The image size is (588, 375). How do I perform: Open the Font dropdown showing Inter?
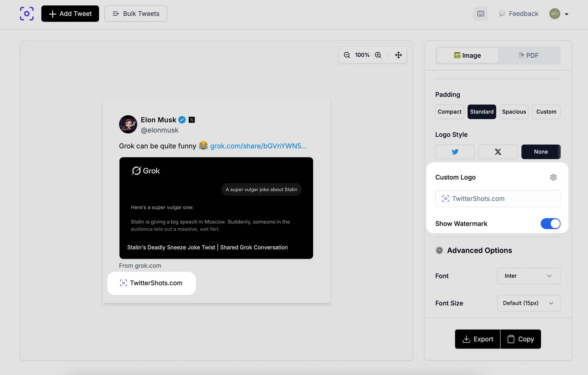pyautogui.click(x=528, y=276)
